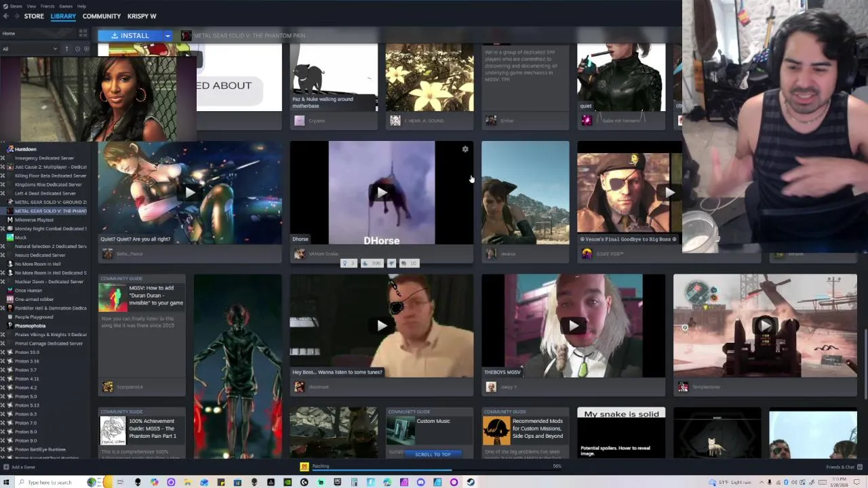Play Venom's Final Goodbye to Big Boss video
The width and height of the screenshot is (868, 488).
(669, 192)
